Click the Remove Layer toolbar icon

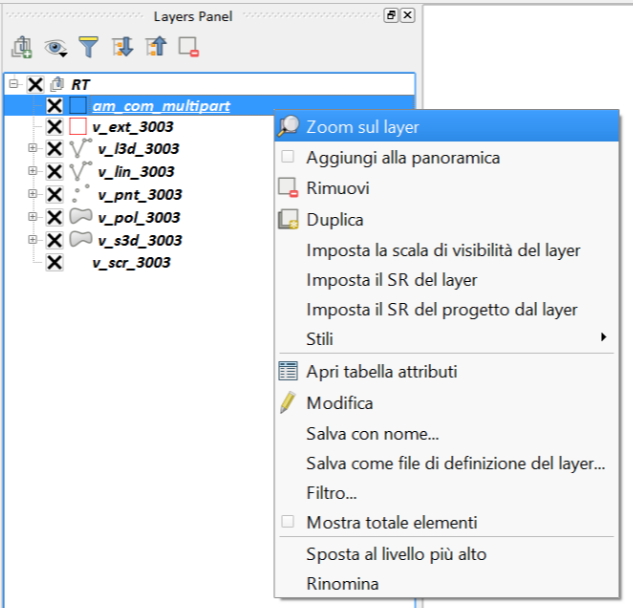(x=188, y=46)
